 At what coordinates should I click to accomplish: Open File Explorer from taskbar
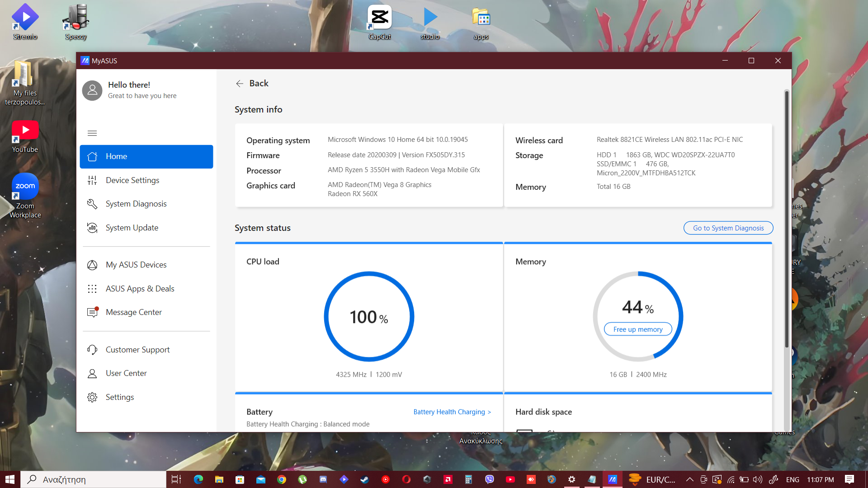[x=219, y=479]
